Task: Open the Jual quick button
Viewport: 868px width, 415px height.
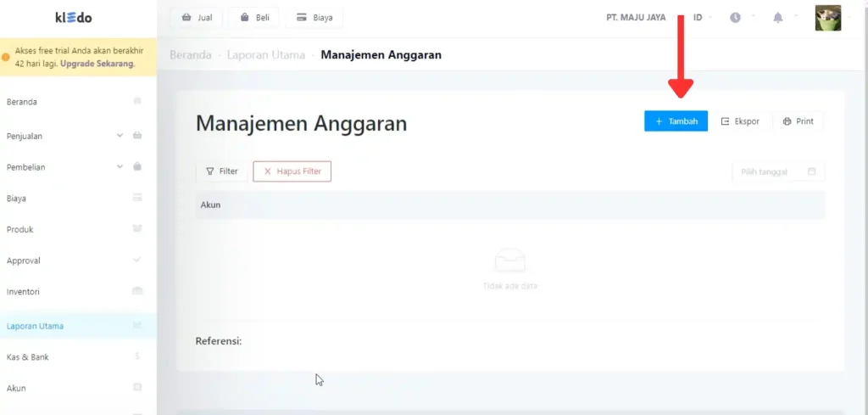Action: 197,18
